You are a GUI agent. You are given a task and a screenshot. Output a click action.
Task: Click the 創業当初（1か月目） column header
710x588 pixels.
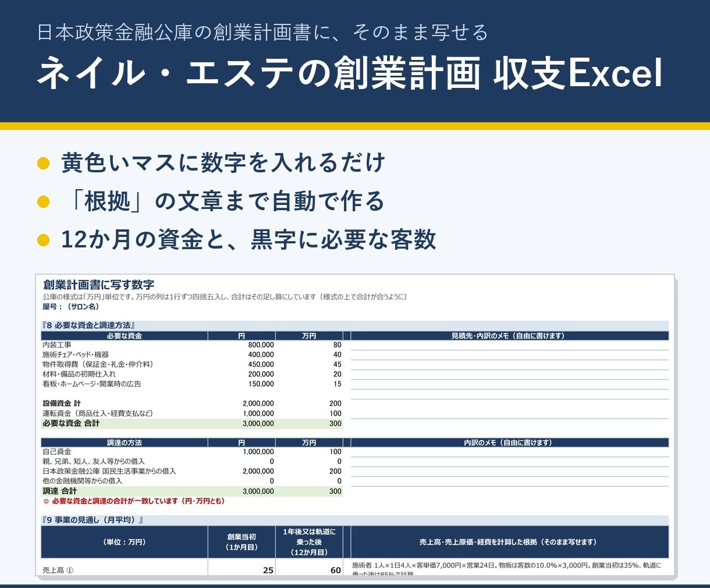242,542
